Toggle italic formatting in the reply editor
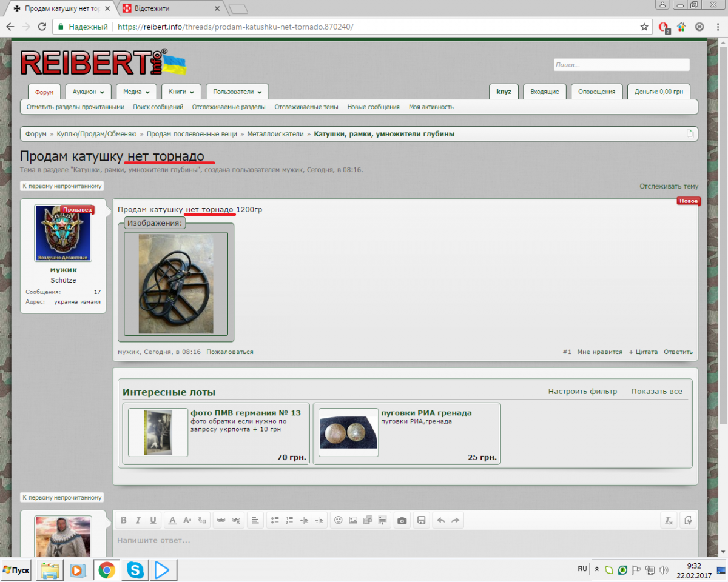 pyautogui.click(x=138, y=520)
